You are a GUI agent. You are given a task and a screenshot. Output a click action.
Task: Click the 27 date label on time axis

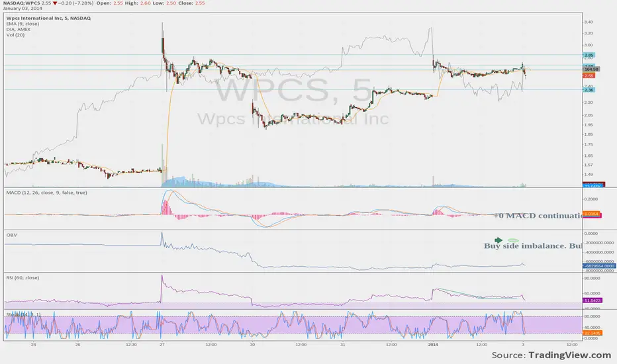pyautogui.click(x=162, y=344)
